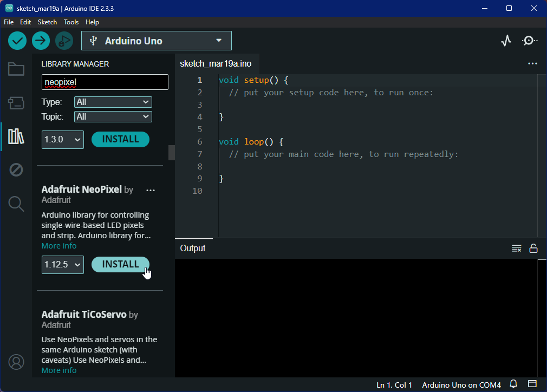Image resolution: width=547 pixels, height=392 pixels.
Task: Open notifications bell in status bar
Action: (x=512, y=385)
